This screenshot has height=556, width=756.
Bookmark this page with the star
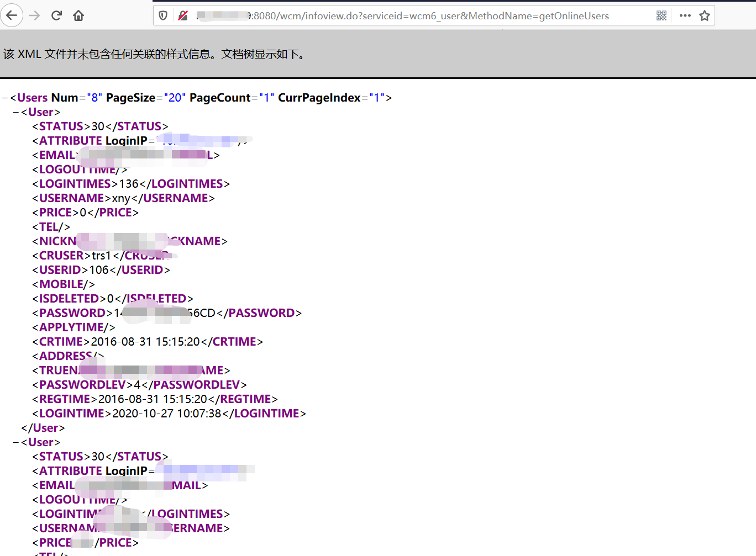click(x=705, y=15)
